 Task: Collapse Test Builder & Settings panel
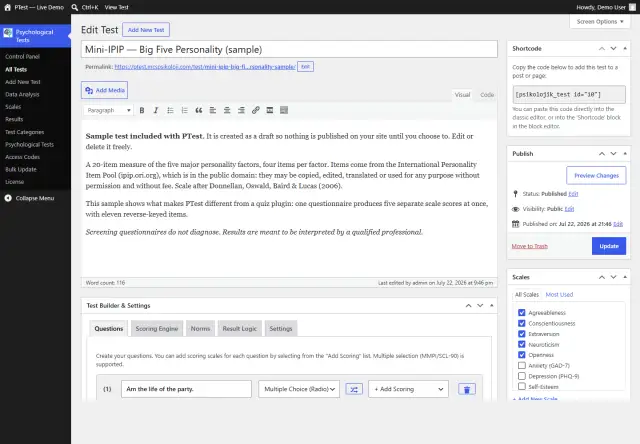coord(492,306)
